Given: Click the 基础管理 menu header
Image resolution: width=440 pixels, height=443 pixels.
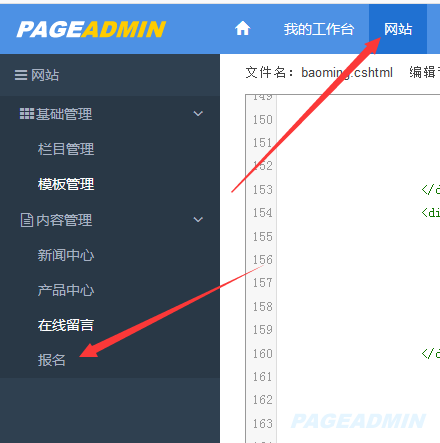Looking at the screenshot, I should pyautogui.click(x=110, y=114).
